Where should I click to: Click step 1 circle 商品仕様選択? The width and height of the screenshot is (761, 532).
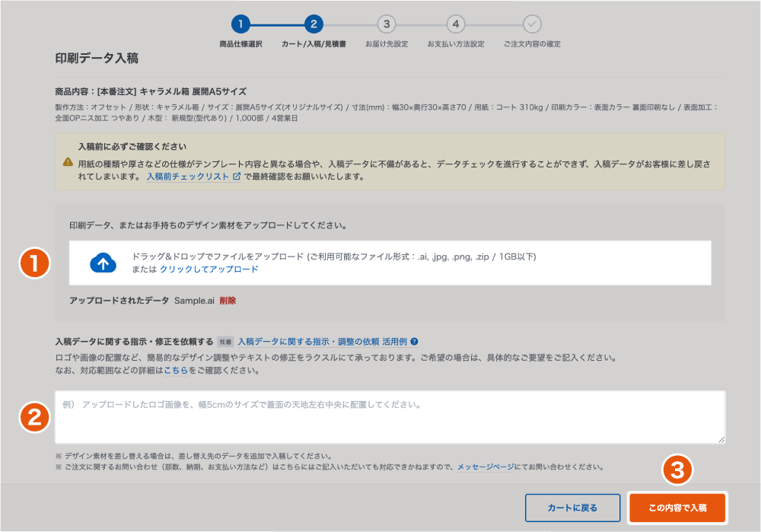[x=240, y=24]
